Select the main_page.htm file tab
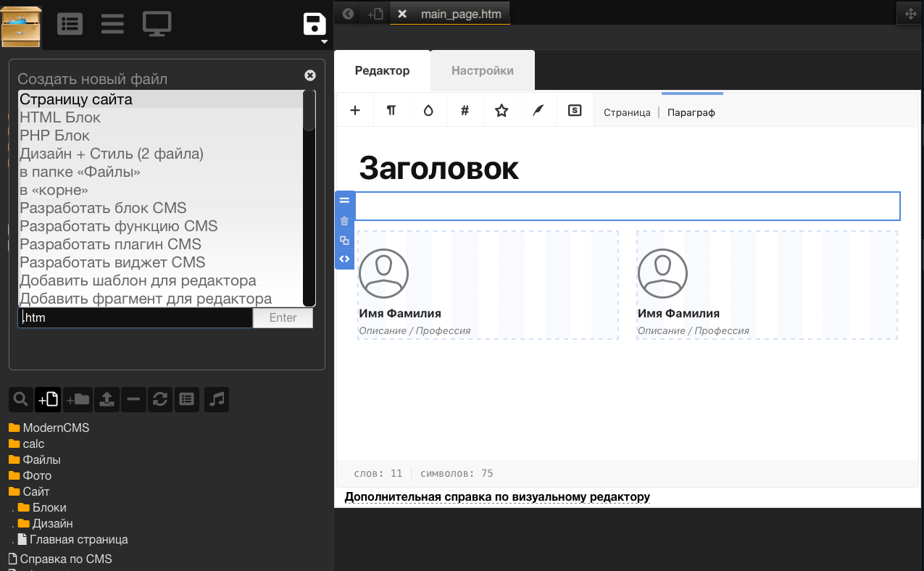 point(460,14)
